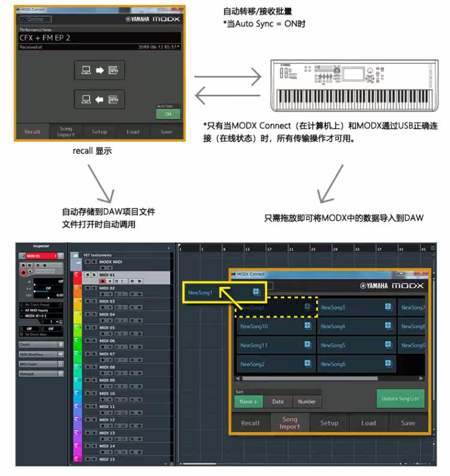
Task: Toggle mute on MIDI 02 track
Action: point(88,288)
